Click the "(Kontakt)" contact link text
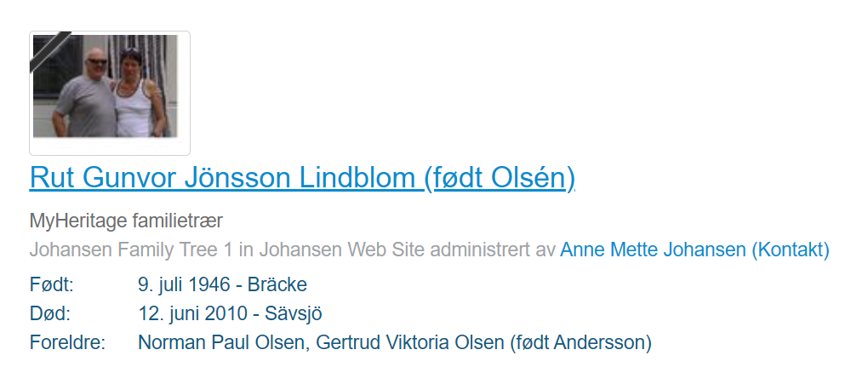This screenshot has height=367, width=868. point(789,250)
